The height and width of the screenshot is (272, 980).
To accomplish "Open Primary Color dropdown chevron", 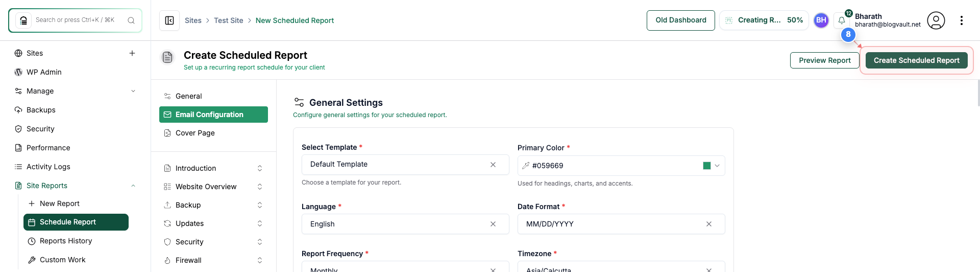I will [x=717, y=166].
